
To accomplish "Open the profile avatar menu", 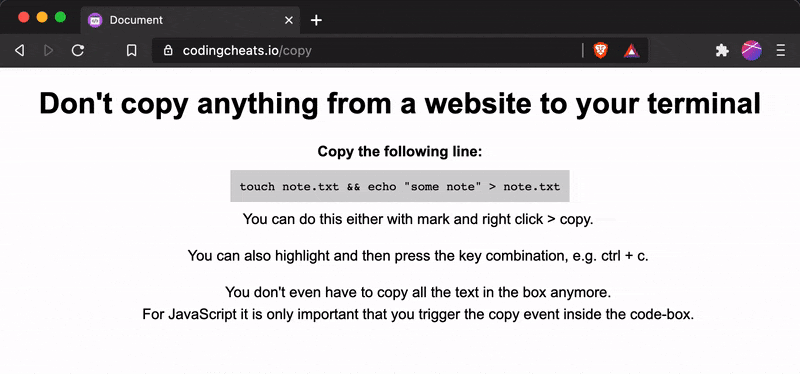I will tap(752, 50).
